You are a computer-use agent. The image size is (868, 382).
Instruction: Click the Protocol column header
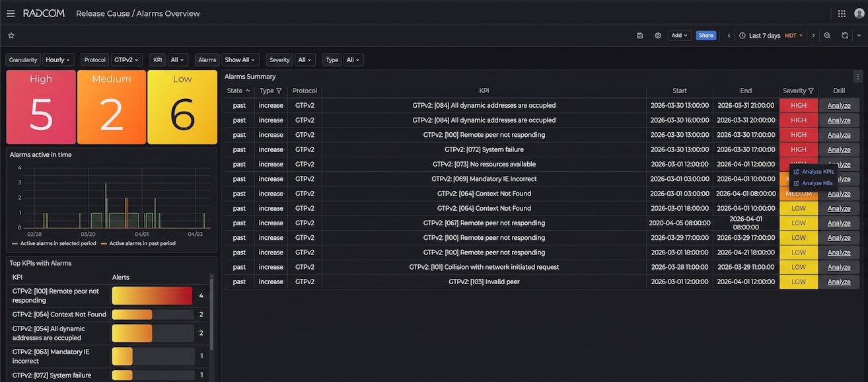(305, 91)
